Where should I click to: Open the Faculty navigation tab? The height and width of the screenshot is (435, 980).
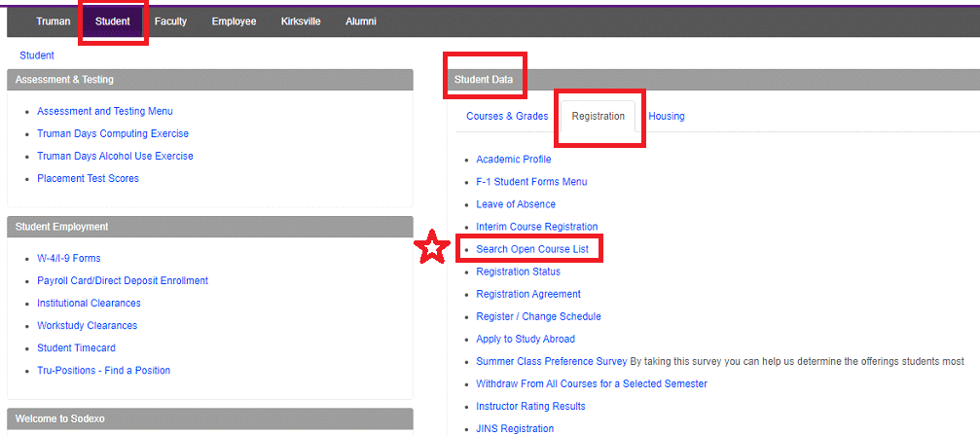(x=170, y=21)
